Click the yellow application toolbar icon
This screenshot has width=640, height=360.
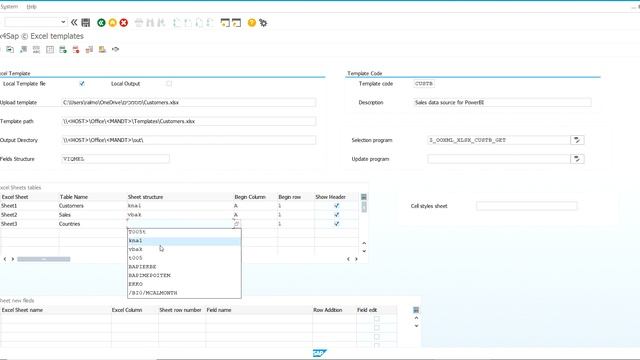click(102, 49)
